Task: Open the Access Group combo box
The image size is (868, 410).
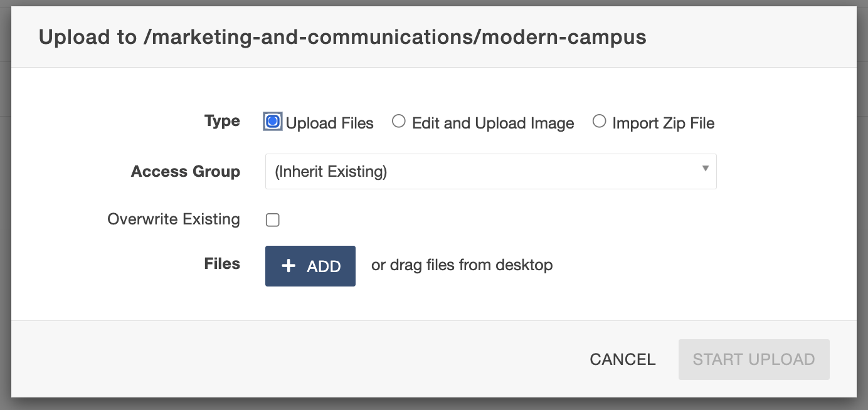Action: [490, 171]
